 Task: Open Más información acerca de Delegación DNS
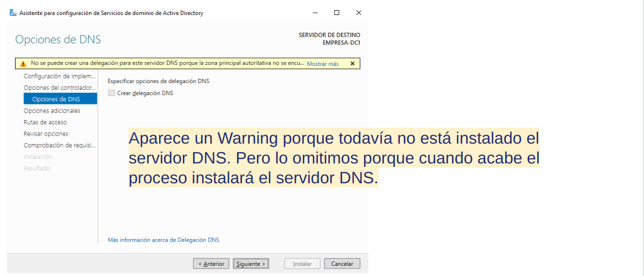tap(163, 240)
